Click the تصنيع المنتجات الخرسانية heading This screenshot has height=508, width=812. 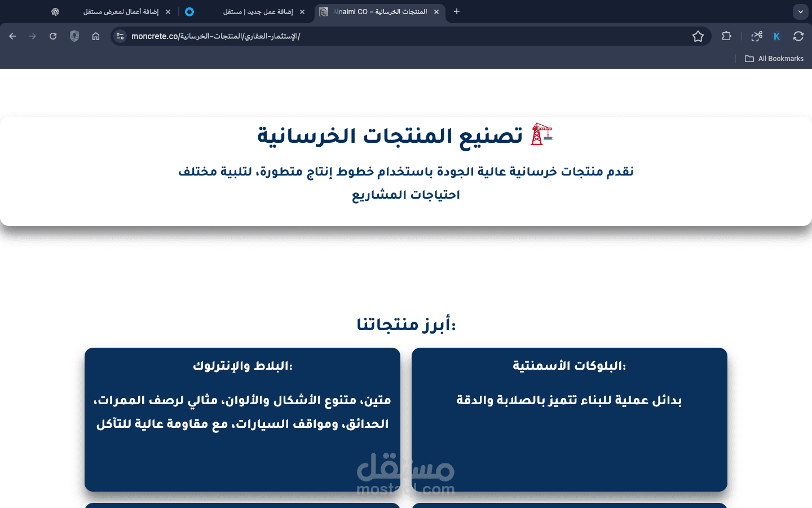tap(390, 136)
